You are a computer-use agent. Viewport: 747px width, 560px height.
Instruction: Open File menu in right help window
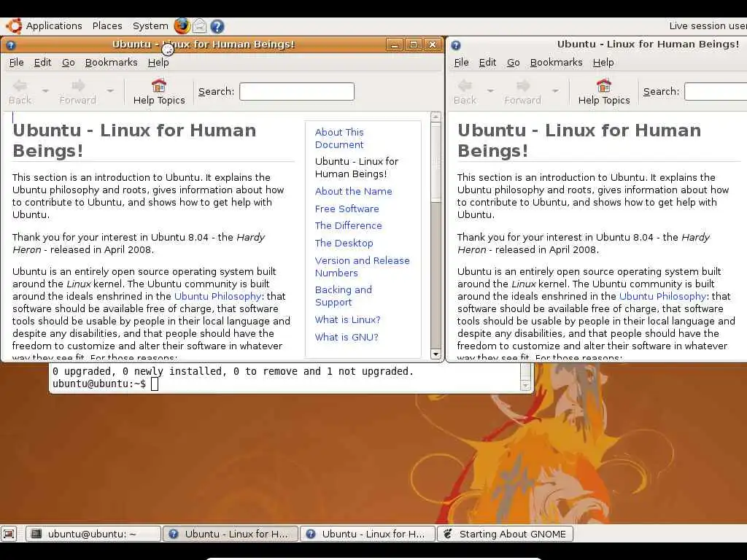461,63
